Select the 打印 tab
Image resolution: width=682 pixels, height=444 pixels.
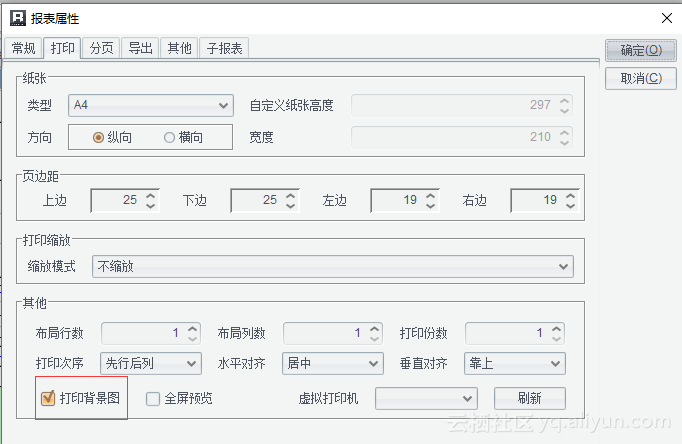62,48
